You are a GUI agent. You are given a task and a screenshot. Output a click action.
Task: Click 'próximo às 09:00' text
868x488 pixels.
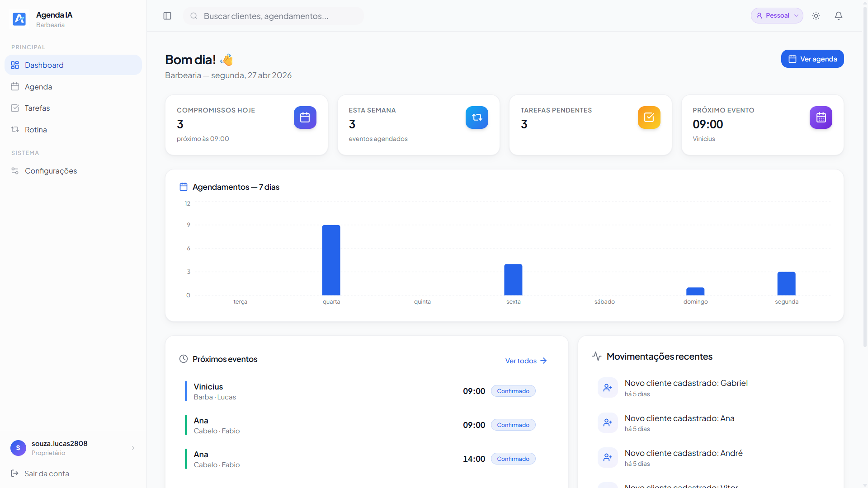pos(203,139)
